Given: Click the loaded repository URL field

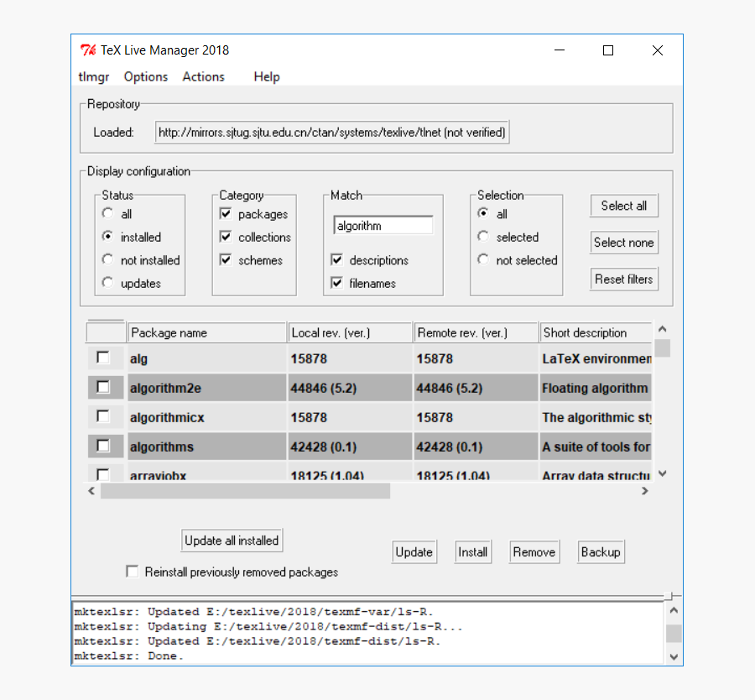Looking at the screenshot, I should [x=331, y=132].
